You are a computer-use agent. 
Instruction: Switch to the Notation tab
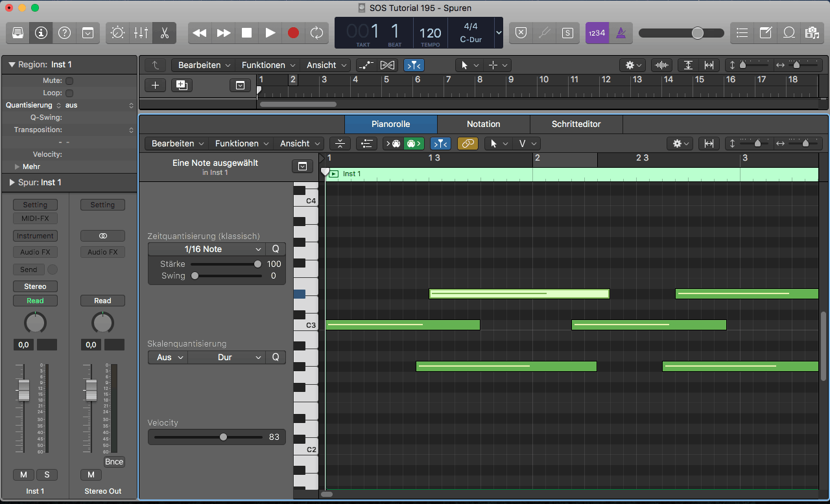click(483, 124)
